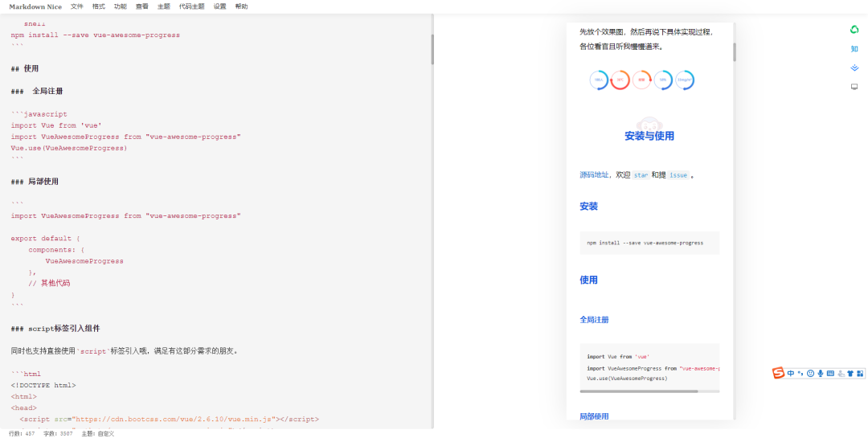Click the 行数: 457 status entry
The width and height of the screenshot is (868, 438).
(x=22, y=433)
